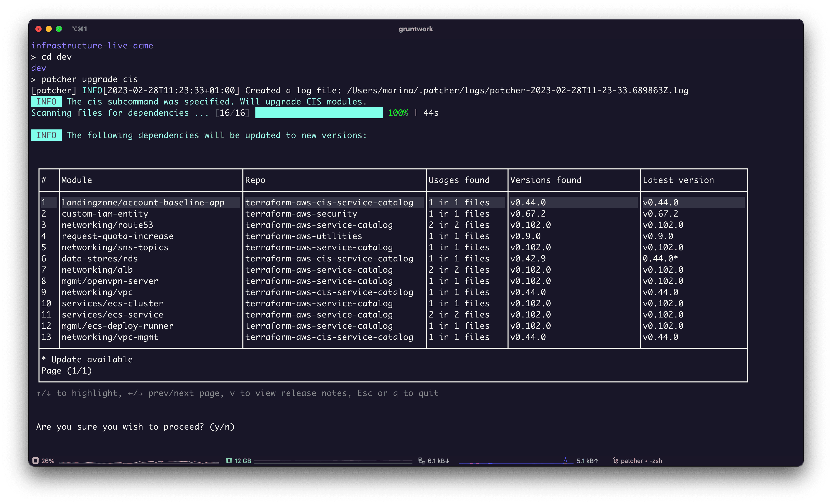Select the networking/alb module
832x504 pixels.
click(97, 270)
